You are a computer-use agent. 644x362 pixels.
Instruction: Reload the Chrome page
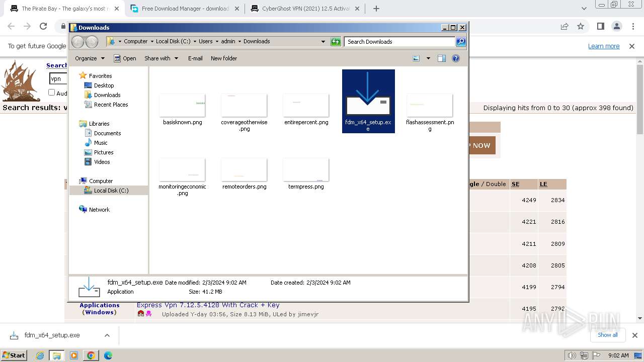click(43, 26)
